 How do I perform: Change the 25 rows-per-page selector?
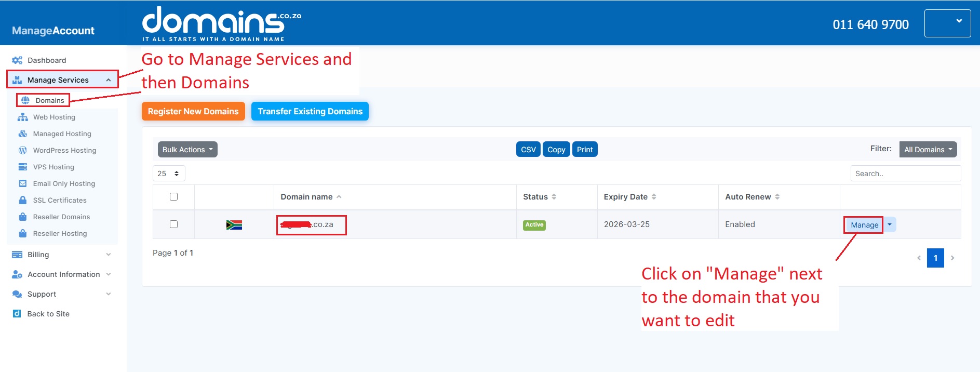point(169,174)
